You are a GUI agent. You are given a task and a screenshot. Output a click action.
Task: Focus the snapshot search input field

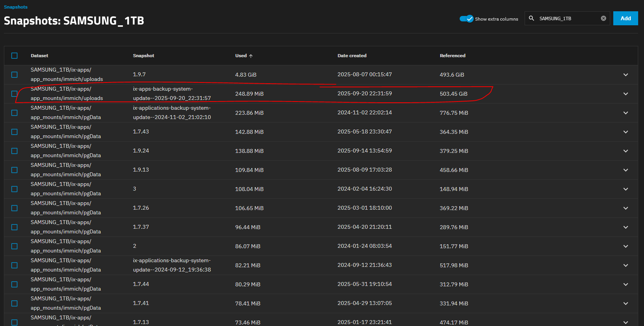click(x=568, y=18)
